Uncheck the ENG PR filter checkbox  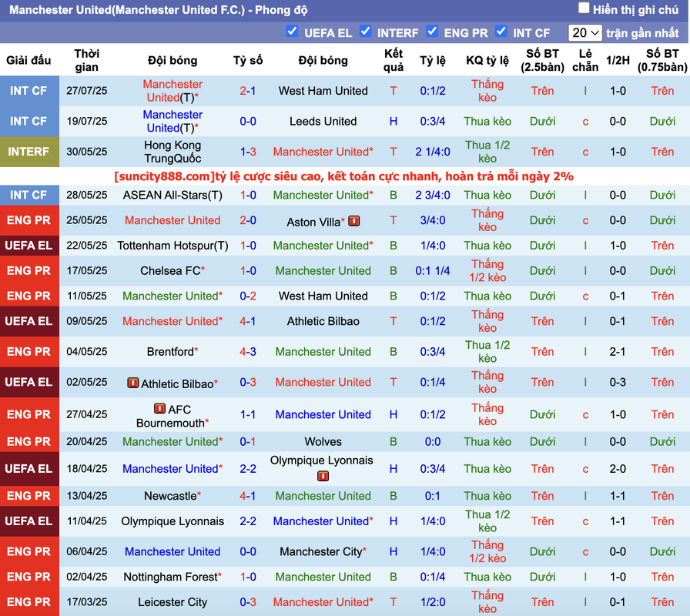(432, 32)
